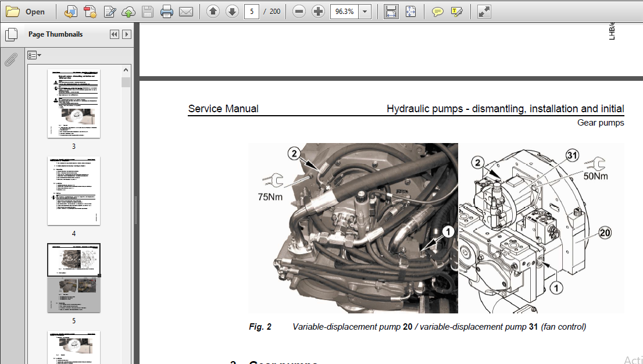Click the Save file icon
Viewport: 643px width, 364px height.
[x=148, y=12]
